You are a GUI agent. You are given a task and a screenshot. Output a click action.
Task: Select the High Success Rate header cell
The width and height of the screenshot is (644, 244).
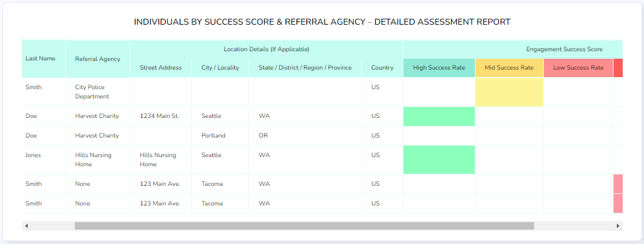439,68
